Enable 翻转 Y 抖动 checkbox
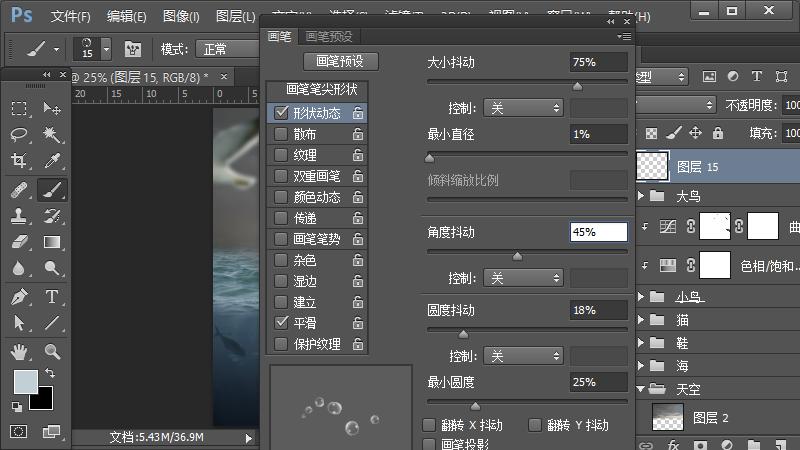Image resolution: width=800 pixels, height=450 pixels. pyautogui.click(x=535, y=424)
